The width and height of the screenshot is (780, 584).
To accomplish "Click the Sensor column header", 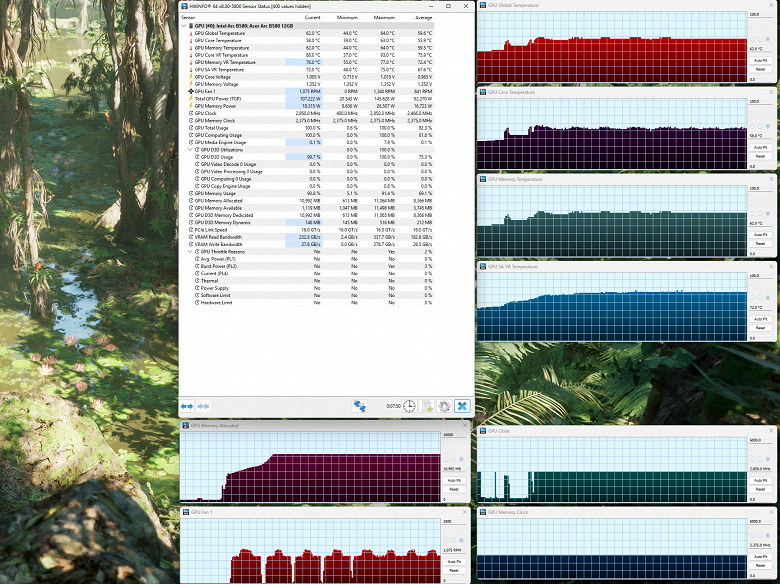I will coord(232,17).
